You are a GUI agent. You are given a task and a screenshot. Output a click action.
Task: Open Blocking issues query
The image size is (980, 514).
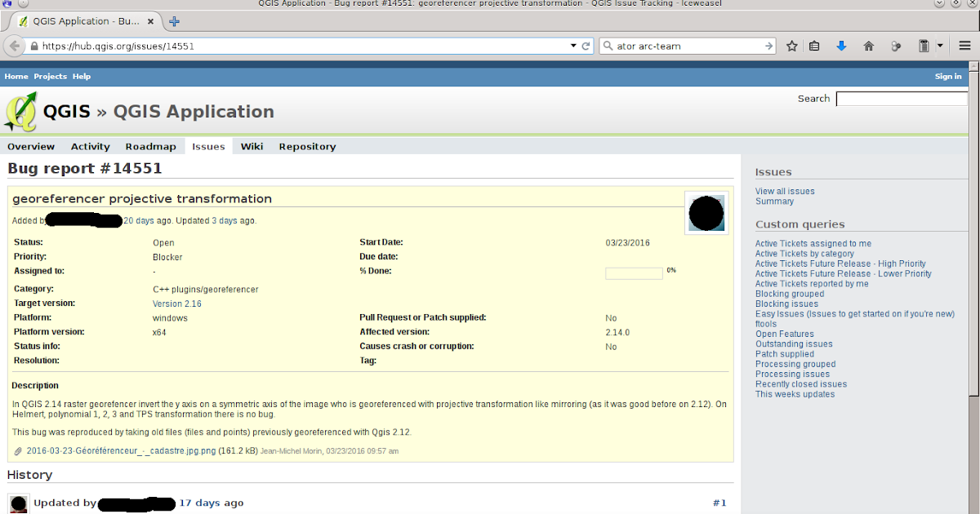tap(787, 304)
